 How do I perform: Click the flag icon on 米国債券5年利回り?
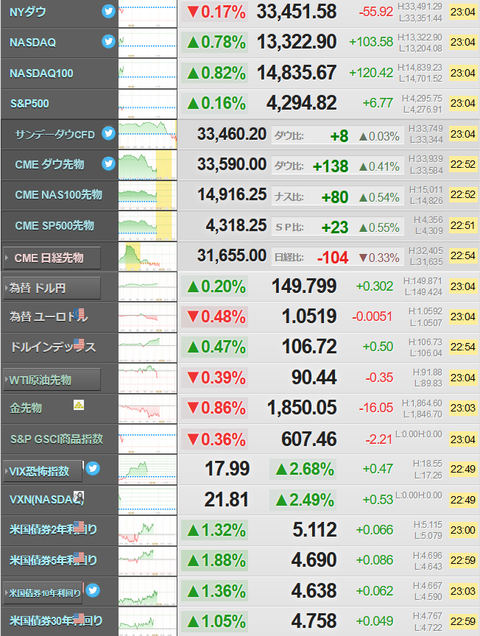[79, 557]
